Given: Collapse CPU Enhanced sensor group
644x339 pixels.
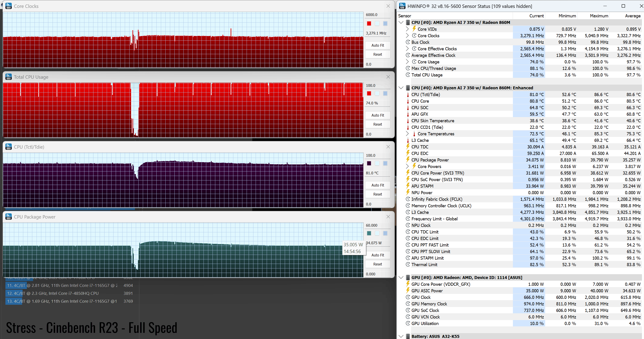Looking at the screenshot, I should pyautogui.click(x=401, y=88).
